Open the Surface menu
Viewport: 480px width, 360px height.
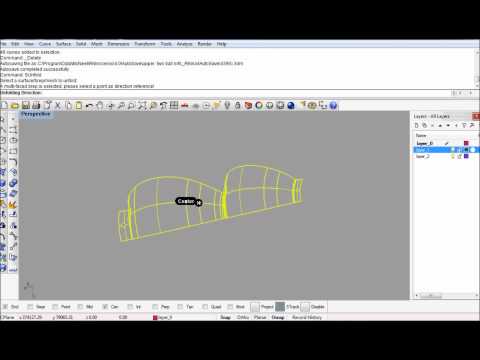[x=63, y=44]
